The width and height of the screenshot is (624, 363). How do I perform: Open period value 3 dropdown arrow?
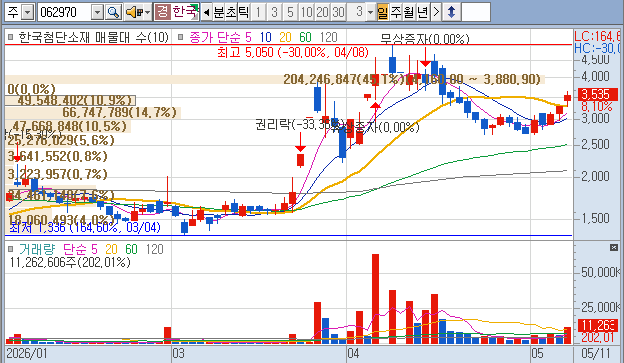370,12
